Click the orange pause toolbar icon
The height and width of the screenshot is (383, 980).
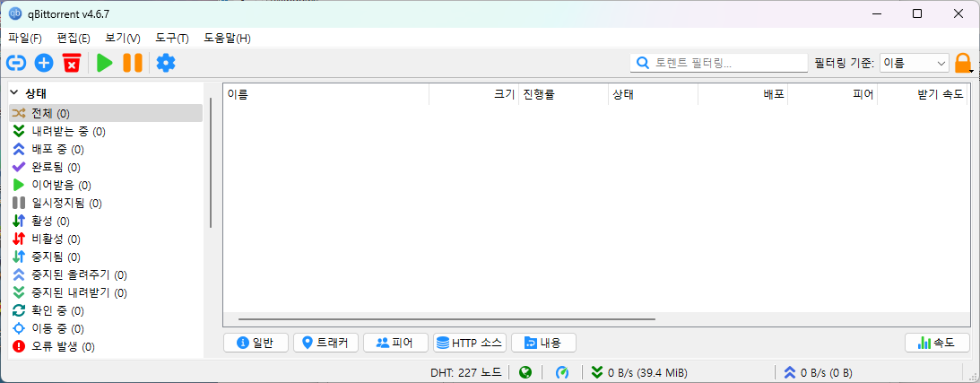coord(133,63)
